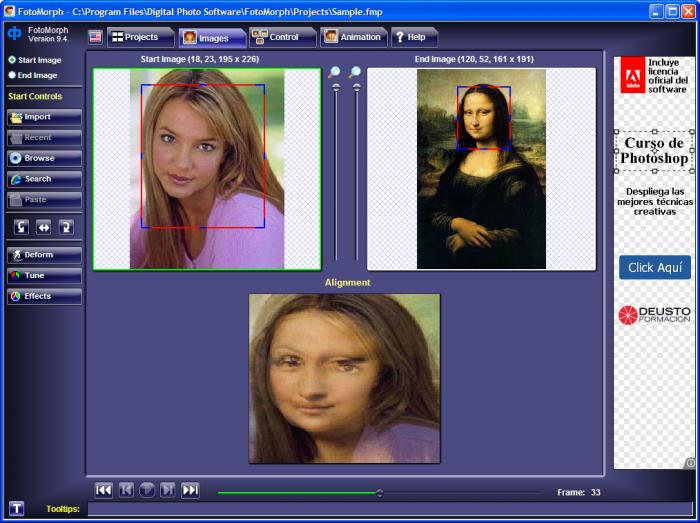This screenshot has width=700, height=523.
Task: Click the Import button
Action: tap(43, 117)
